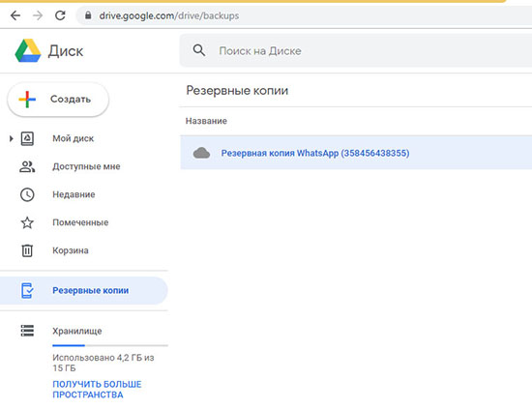Click the Recent clock icon
This screenshot has height=409, width=532.
(27, 194)
